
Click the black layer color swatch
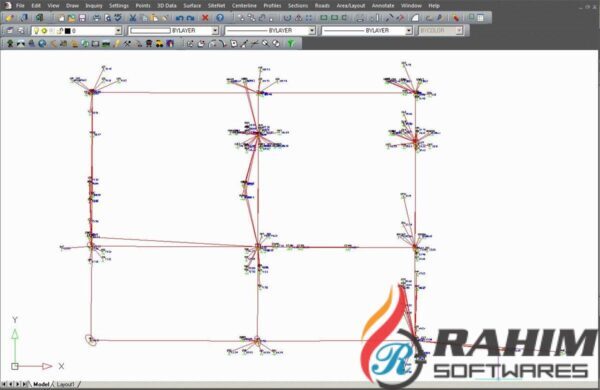click(68, 31)
